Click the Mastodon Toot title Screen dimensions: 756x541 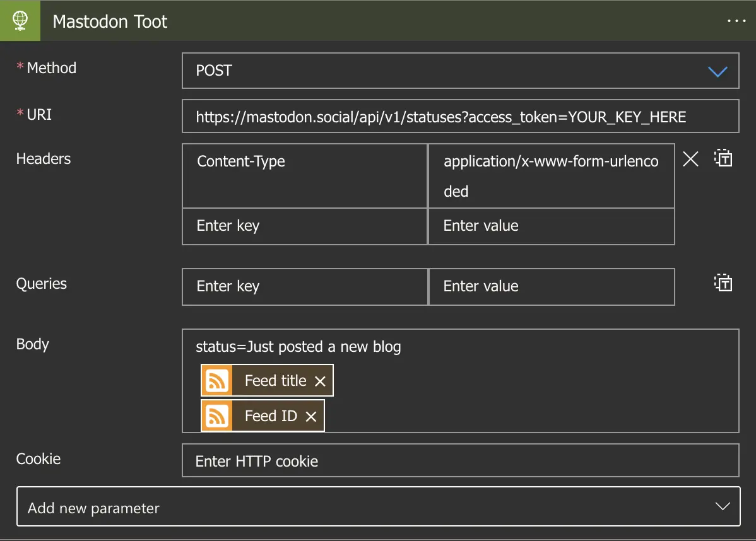point(110,21)
